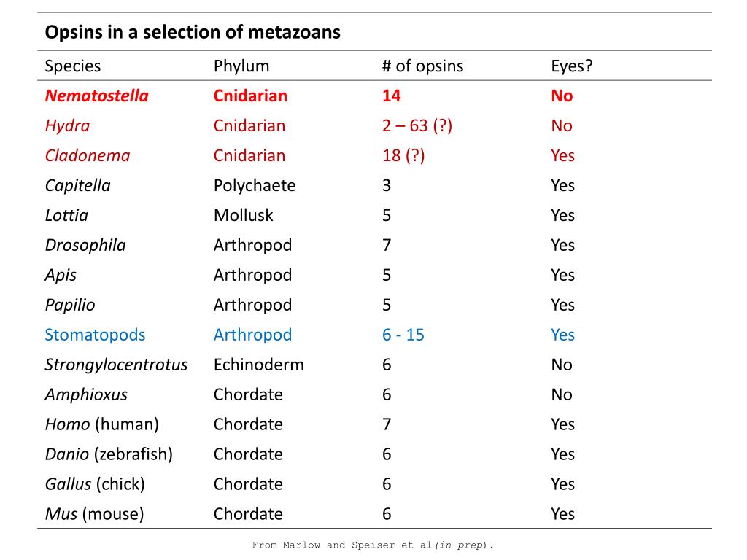Select the 'Homo (human)' row label
747x560 pixels.
[x=102, y=424]
